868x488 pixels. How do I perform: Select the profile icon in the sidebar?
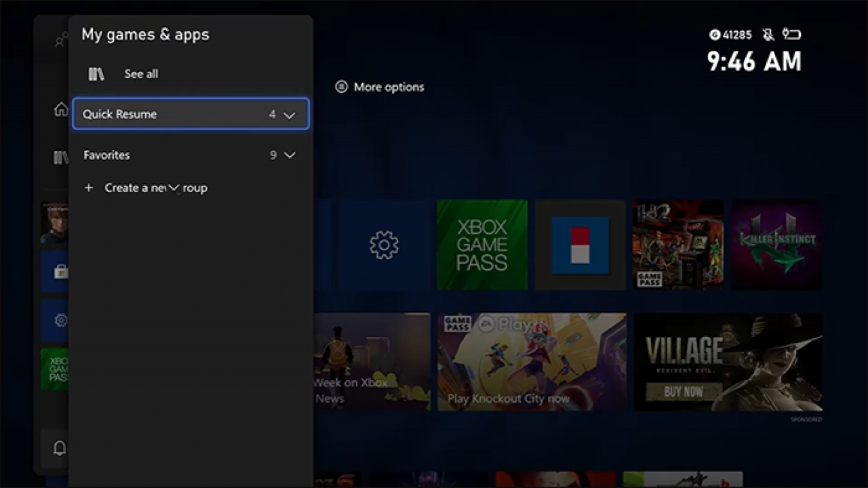(61, 39)
